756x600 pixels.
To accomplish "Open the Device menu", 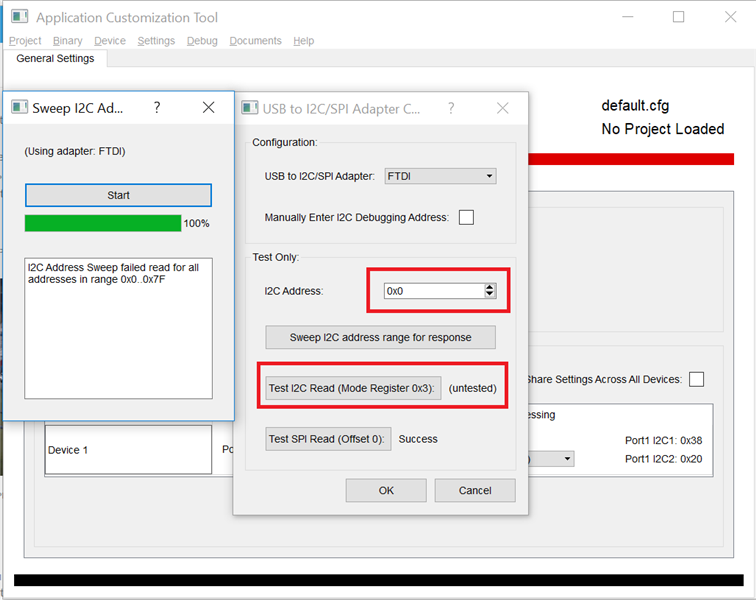I will tap(110, 41).
